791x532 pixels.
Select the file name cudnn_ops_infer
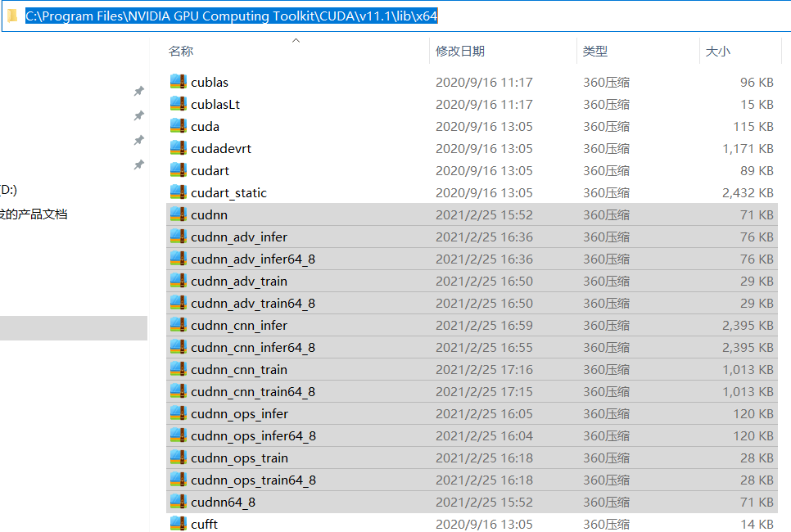[240, 414]
